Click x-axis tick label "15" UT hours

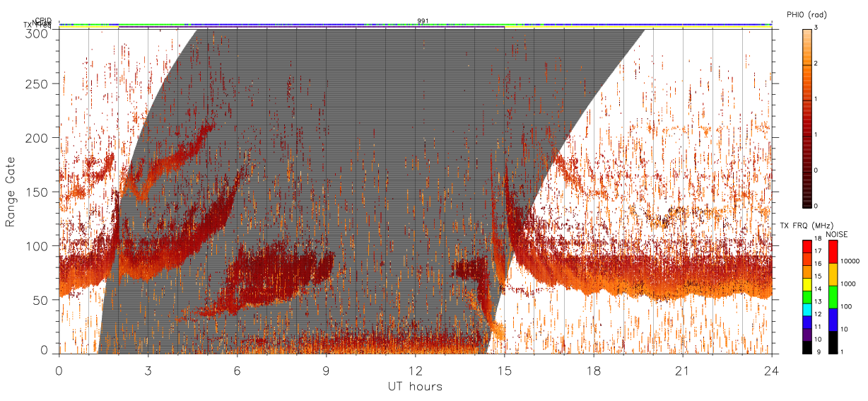tap(505, 371)
